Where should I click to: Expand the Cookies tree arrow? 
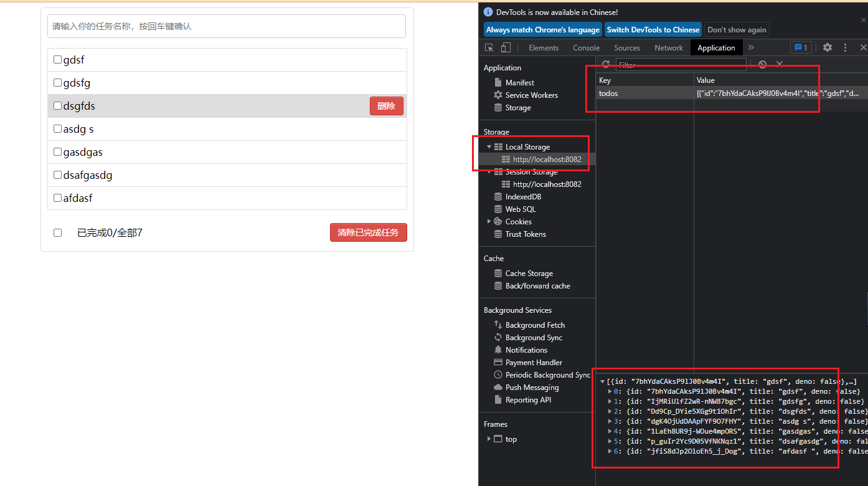[x=489, y=221]
